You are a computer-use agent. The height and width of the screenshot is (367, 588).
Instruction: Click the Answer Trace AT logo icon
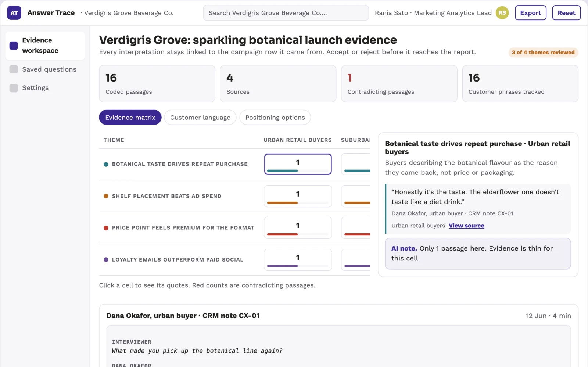click(14, 13)
